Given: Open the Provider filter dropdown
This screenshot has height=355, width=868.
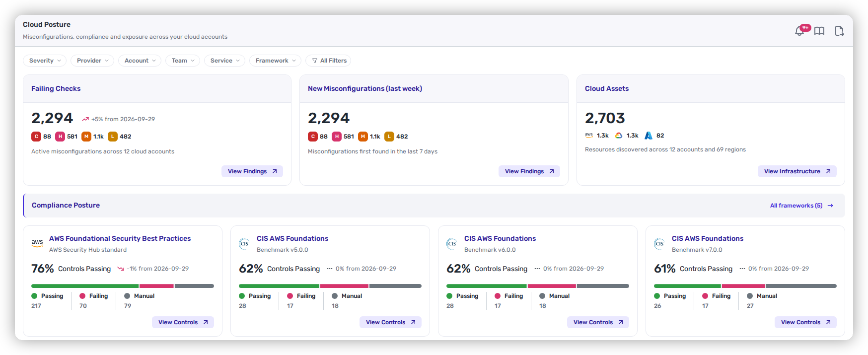Looking at the screenshot, I should [x=92, y=61].
